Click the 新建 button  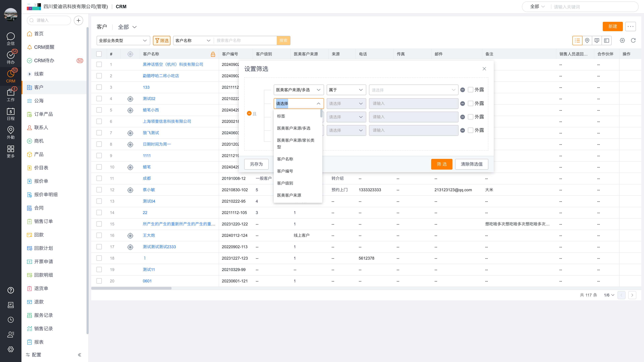click(612, 26)
